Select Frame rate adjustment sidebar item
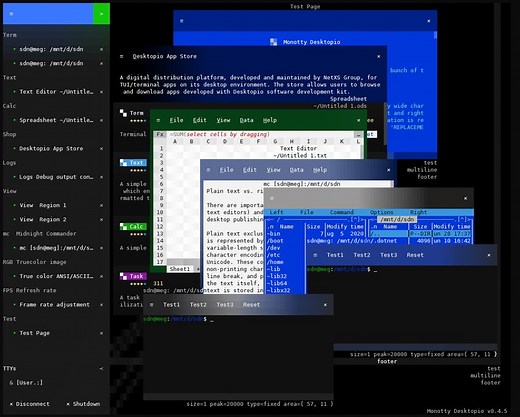 (x=54, y=305)
